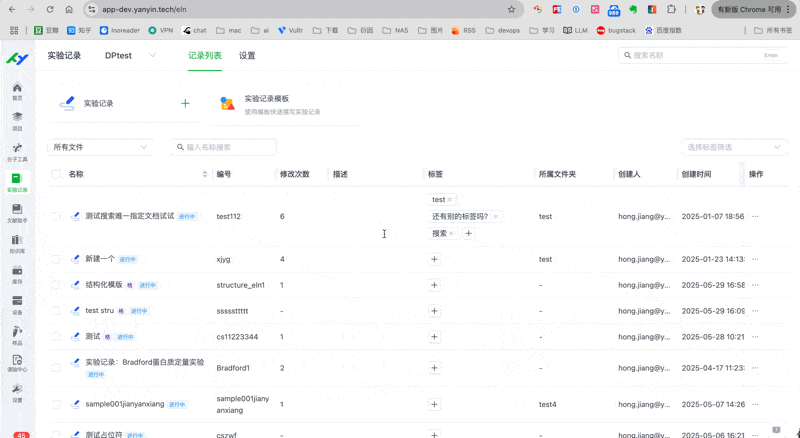Viewport: 800px width, 438px height.
Task: Open record 新建一个
Action: pos(100,259)
